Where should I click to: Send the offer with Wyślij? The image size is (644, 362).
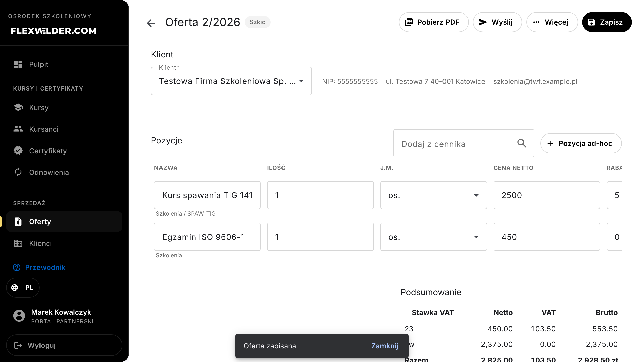tap(497, 22)
